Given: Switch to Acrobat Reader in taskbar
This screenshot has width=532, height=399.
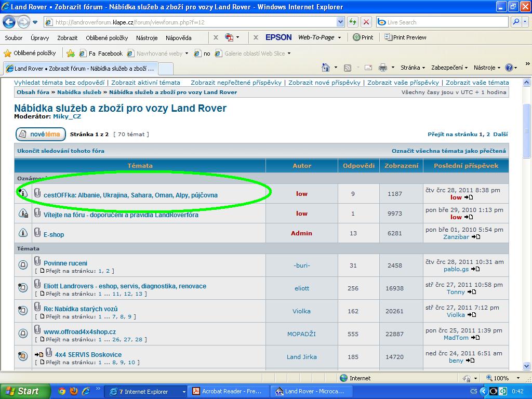Looking at the screenshot, I should click(227, 391).
